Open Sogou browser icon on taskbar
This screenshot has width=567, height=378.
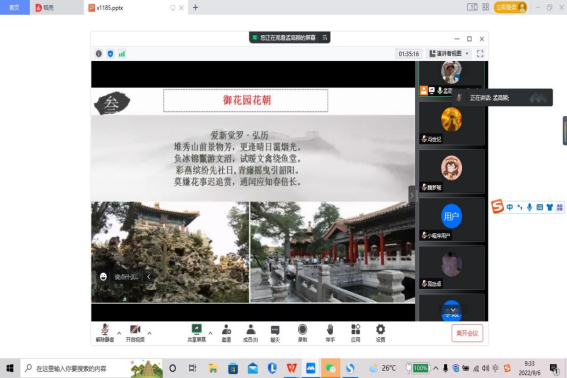350,368
